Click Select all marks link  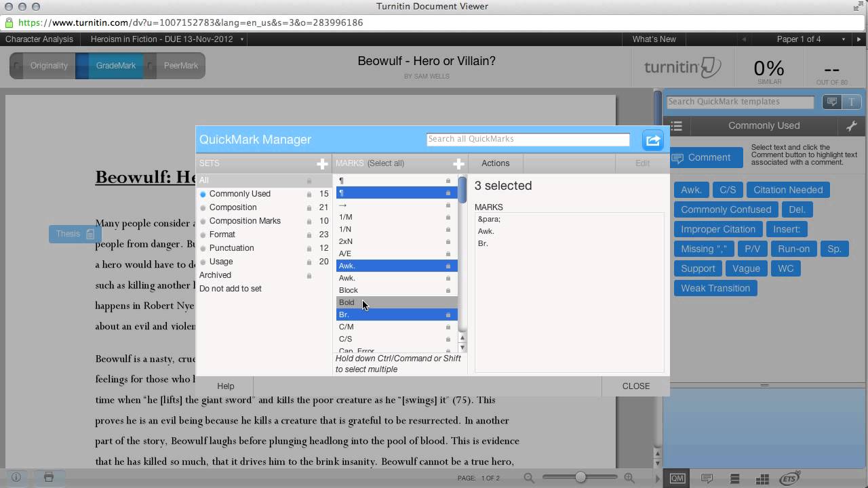386,163
